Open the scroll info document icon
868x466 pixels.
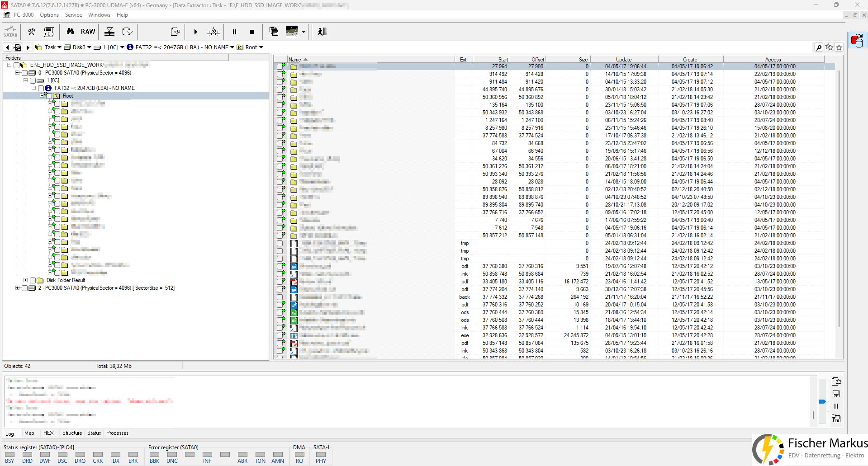click(49, 32)
